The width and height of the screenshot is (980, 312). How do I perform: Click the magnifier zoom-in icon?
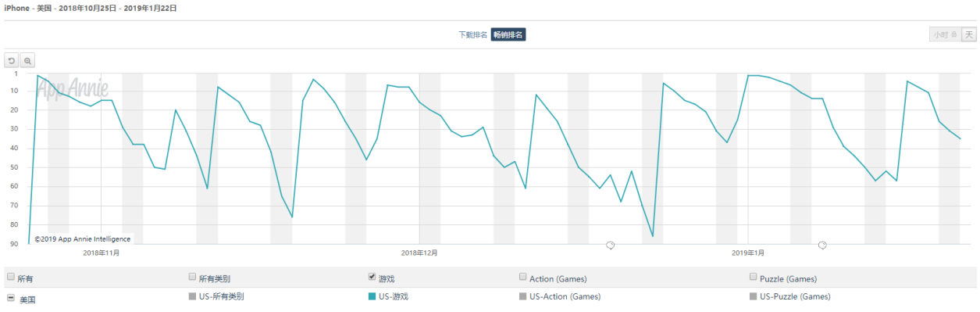(27, 60)
